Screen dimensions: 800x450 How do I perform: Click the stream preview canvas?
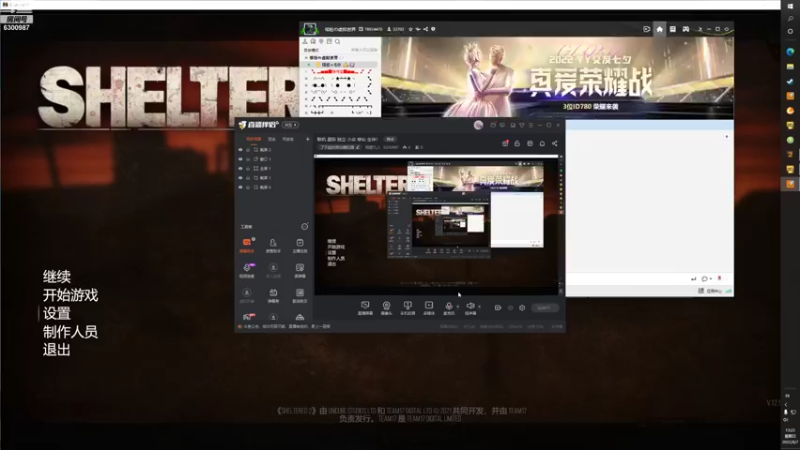point(436,226)
